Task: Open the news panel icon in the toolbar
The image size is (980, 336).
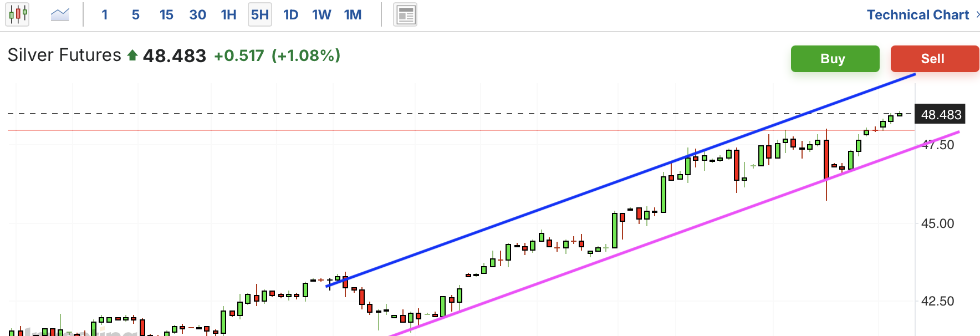Action: 405,15
